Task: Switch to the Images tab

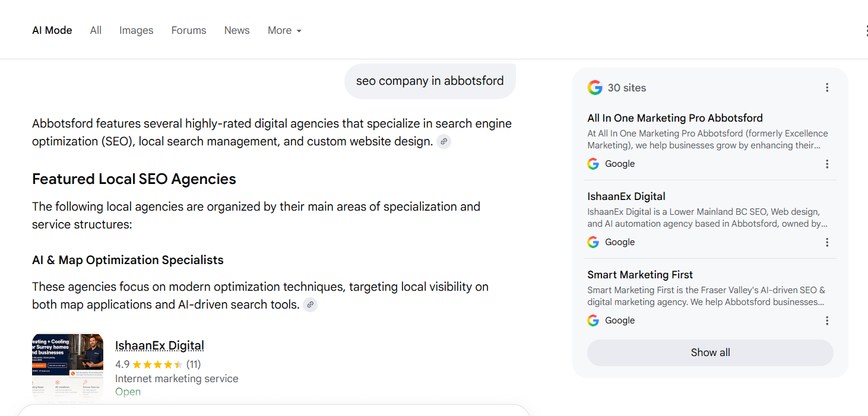Action: pyautogui.click(x=136, y=30)
